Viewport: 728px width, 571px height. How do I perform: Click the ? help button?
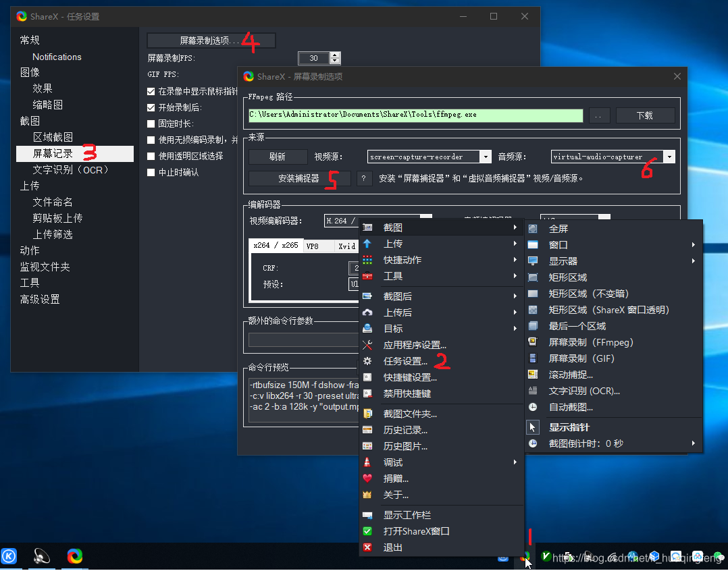pyautogui.click(x=364, y=178)
